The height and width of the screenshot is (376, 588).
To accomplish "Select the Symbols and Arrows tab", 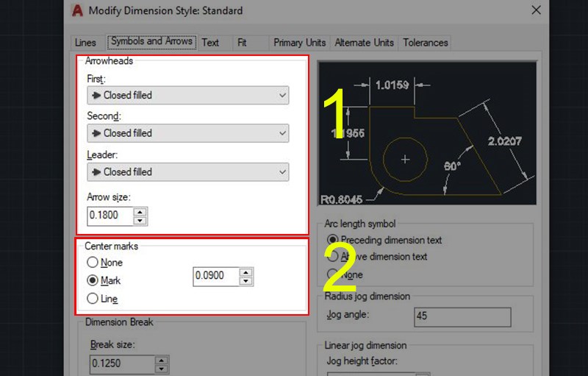I will pos(151,41).
